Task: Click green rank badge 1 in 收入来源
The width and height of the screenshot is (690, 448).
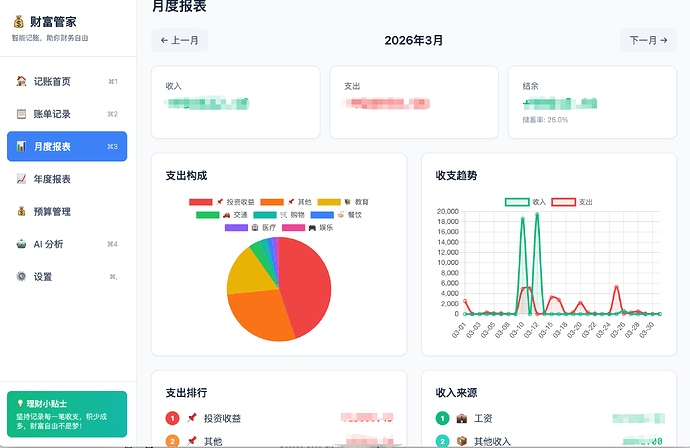Action: coord(442,418)
